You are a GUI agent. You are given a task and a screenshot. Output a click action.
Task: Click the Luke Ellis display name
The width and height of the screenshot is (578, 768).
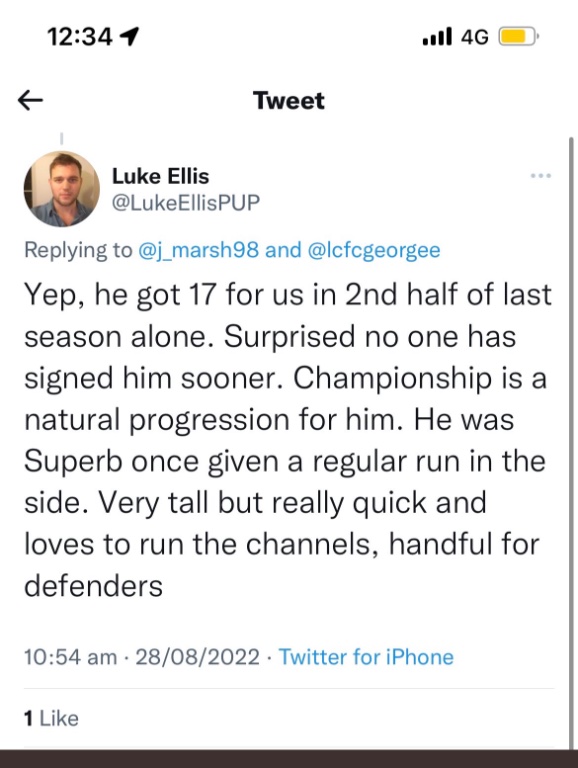pyautogui.click(x=161, y=176)
